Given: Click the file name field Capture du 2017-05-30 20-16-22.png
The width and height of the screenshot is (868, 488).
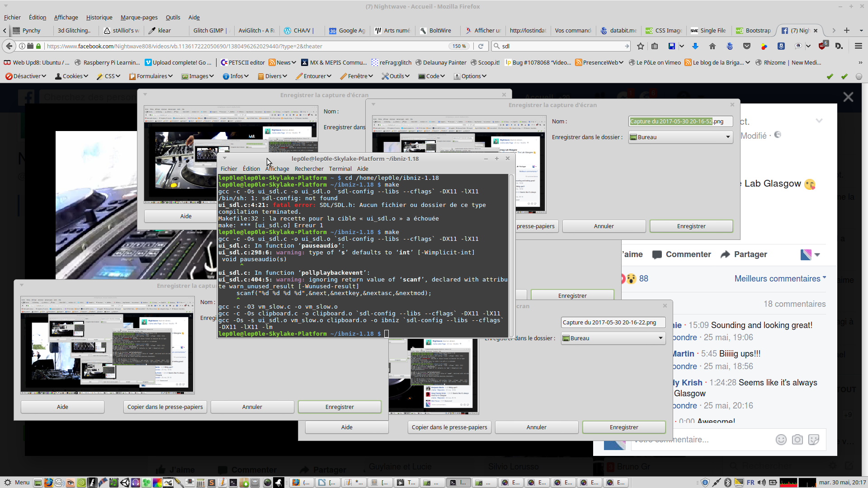Looking at the screenshot, I should [613, 323].
